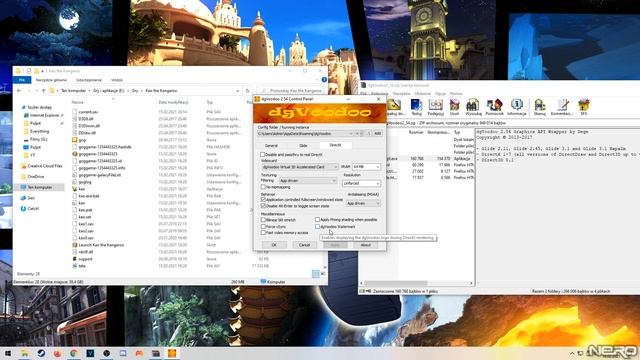The image size is (640, 360).
Task: Open the Pomocnik wizard icon in WinRAR
Action: coord(494,107)
